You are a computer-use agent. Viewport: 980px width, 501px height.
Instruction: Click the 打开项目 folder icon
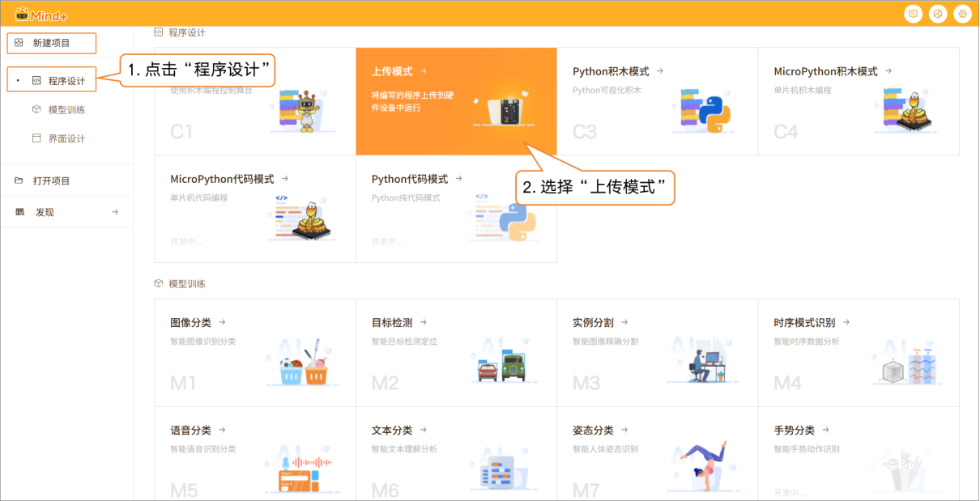coord(19,180)
